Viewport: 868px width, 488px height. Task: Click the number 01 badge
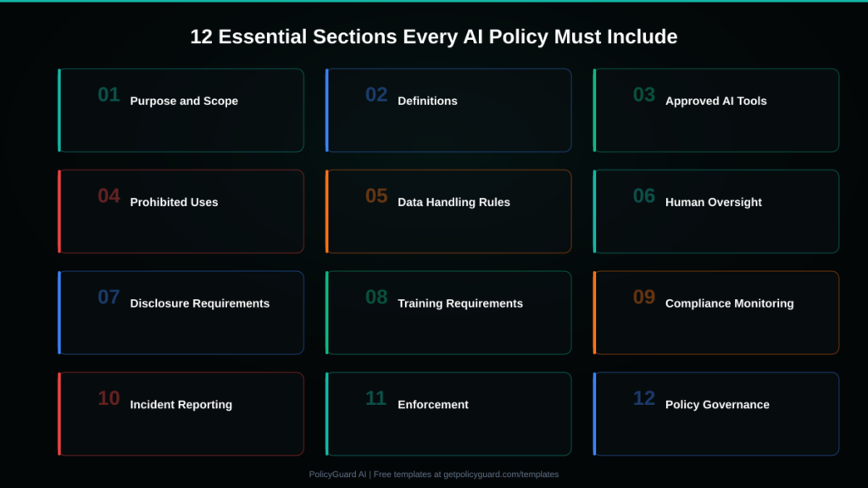(108, 95)
